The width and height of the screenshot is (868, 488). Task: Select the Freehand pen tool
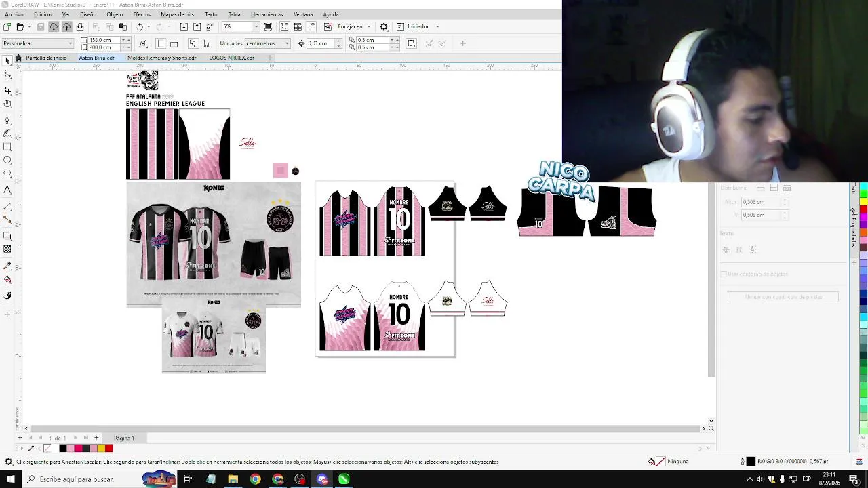pyautogui.click(x=7, y=120)
